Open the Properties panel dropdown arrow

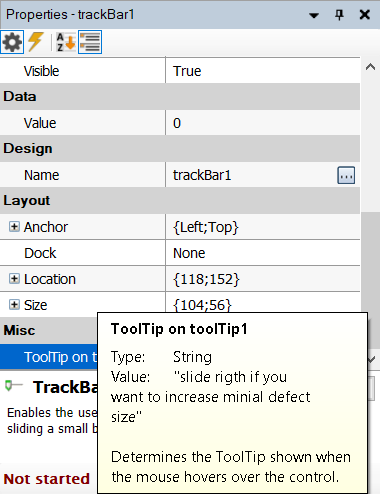click(x=314, y=15)
